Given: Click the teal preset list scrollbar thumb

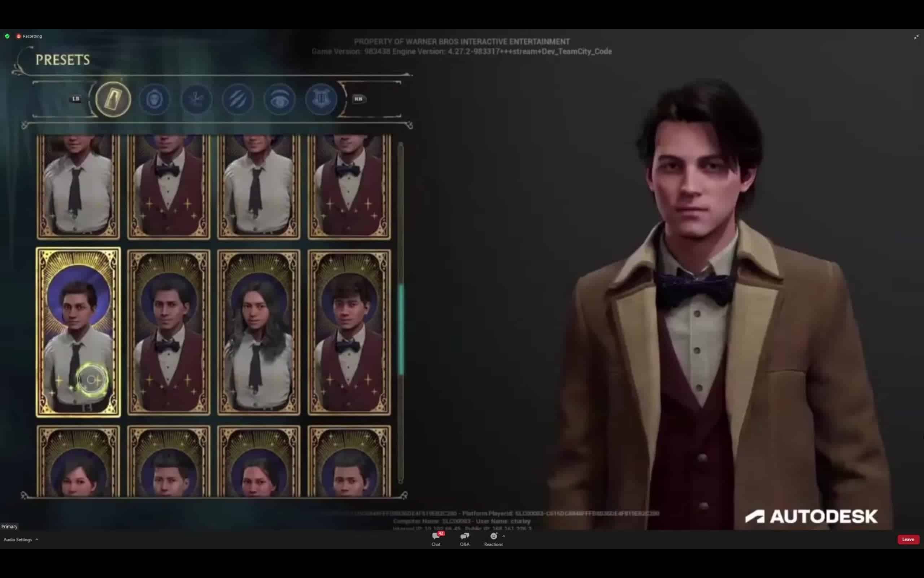Looking at the screenshot, I should [401, 329].
